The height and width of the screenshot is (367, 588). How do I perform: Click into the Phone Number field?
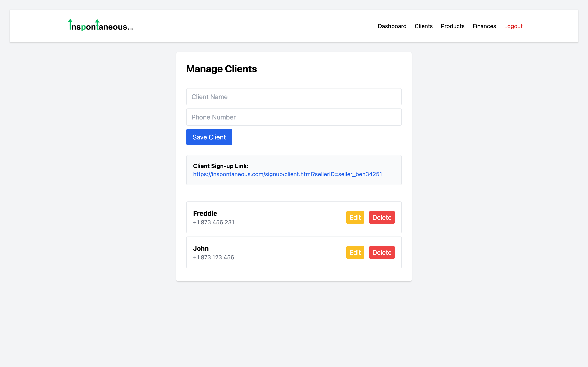click(x=294, y=117)
